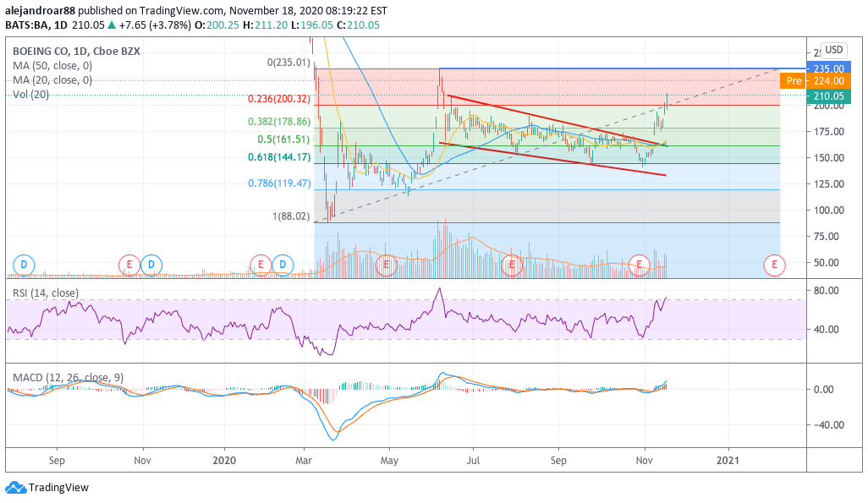
Task: Click the dividend marker left of the Sep 2019 label
Action: point(24,265)
